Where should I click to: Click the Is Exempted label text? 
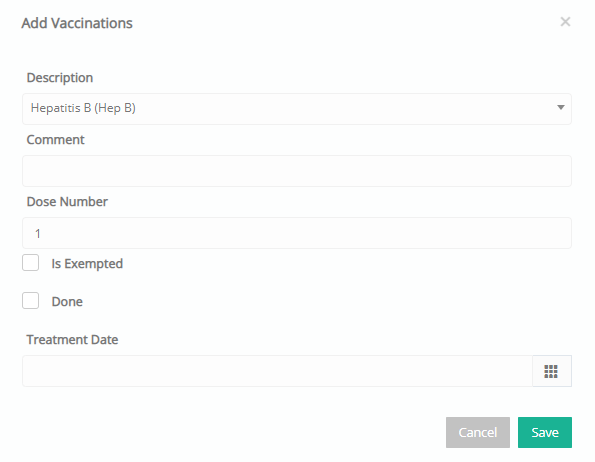click(x=87, y=264)
